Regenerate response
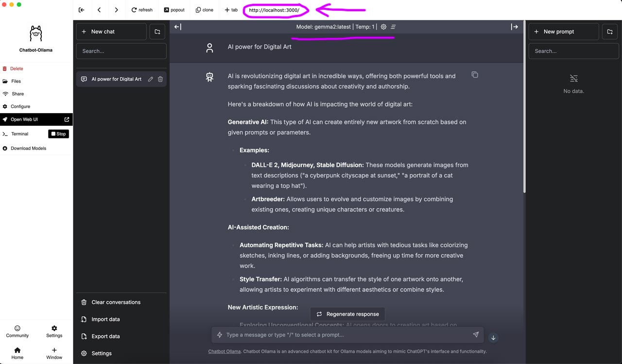The width and height of the screenshot is (622, 364). tap(347, 314)
